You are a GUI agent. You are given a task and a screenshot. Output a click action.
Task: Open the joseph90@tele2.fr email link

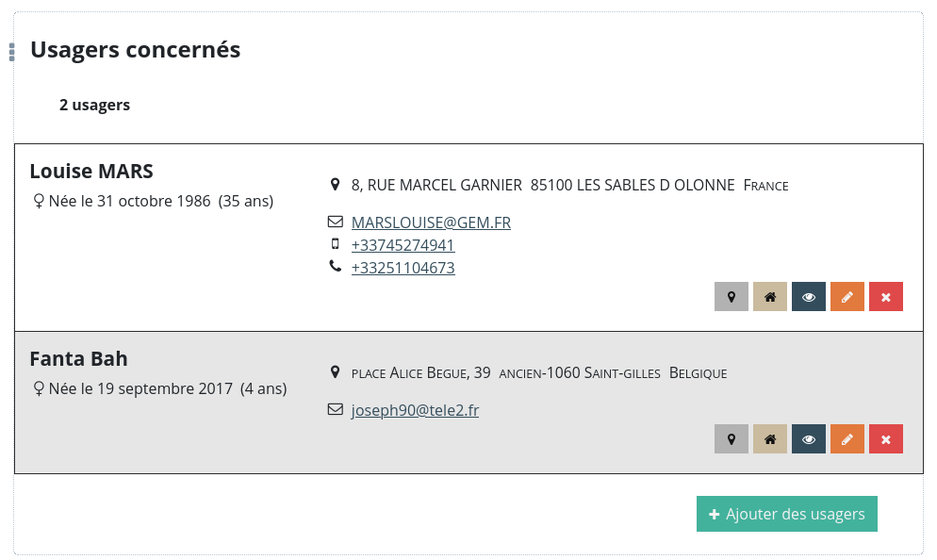pyautogui.click(x=415, y=410)
